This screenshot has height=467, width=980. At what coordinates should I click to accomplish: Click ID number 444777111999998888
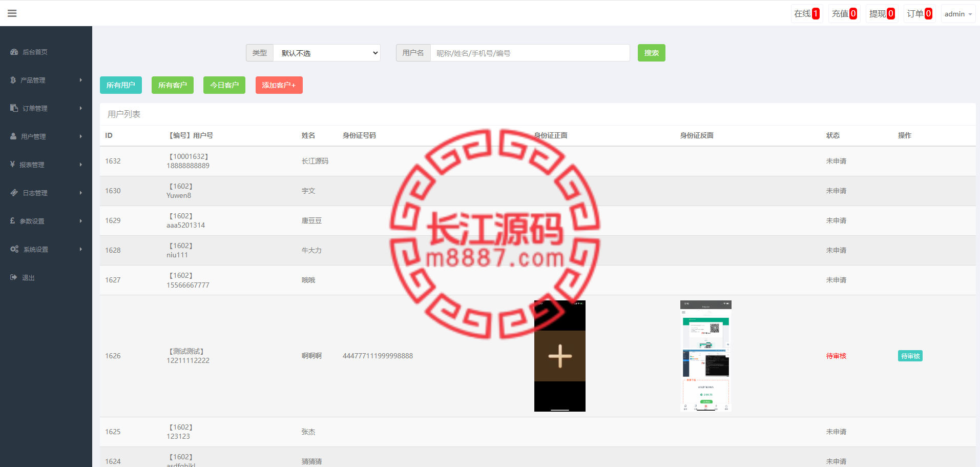click(378, 356)
